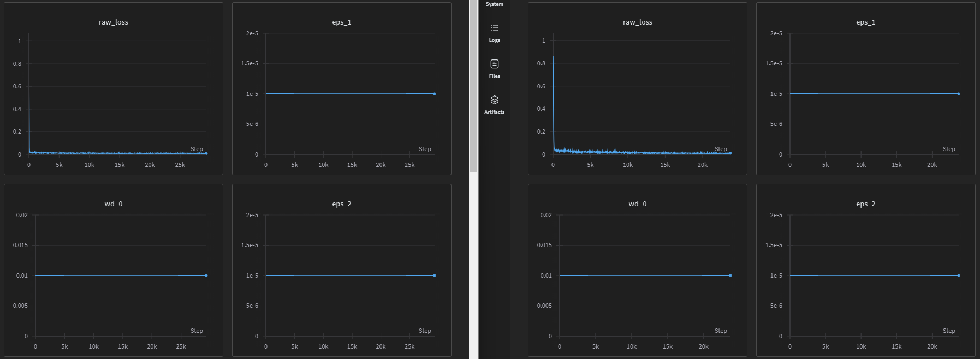Click the final data point on left wd_0
The image size is (980, 359).
pyautogui.click(x=206, y=276)
